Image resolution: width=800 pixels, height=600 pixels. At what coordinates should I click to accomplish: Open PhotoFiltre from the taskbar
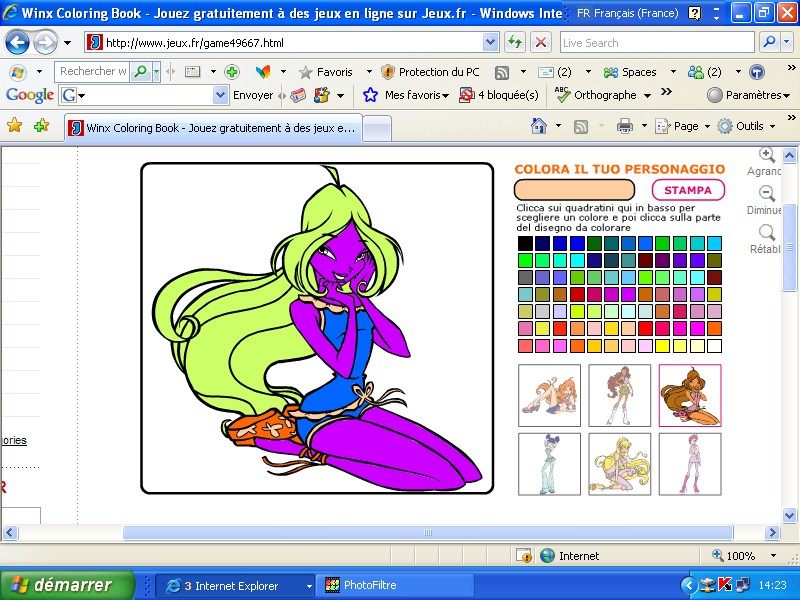[372, 585]
